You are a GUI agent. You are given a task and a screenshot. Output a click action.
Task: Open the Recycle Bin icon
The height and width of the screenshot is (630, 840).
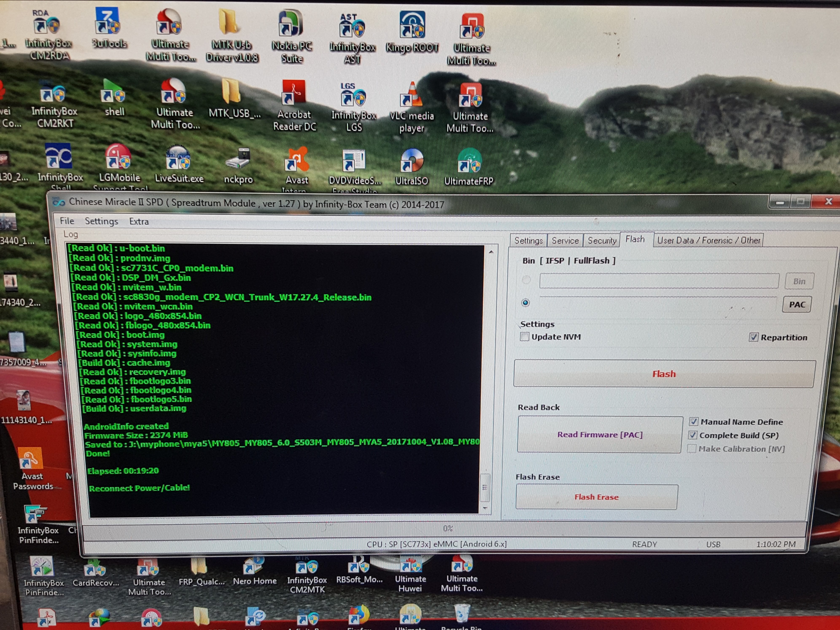pos(461,617)
